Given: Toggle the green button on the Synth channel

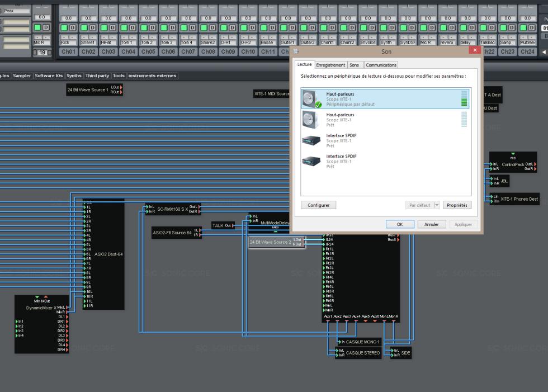Looking at the screenshot, I should coord(384,27).
